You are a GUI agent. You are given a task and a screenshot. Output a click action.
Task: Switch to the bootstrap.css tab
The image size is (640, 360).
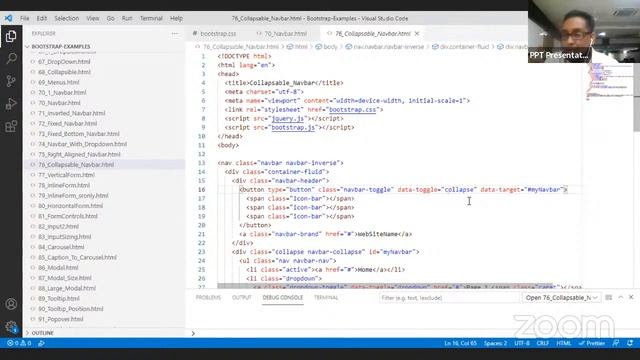(218, 33)
